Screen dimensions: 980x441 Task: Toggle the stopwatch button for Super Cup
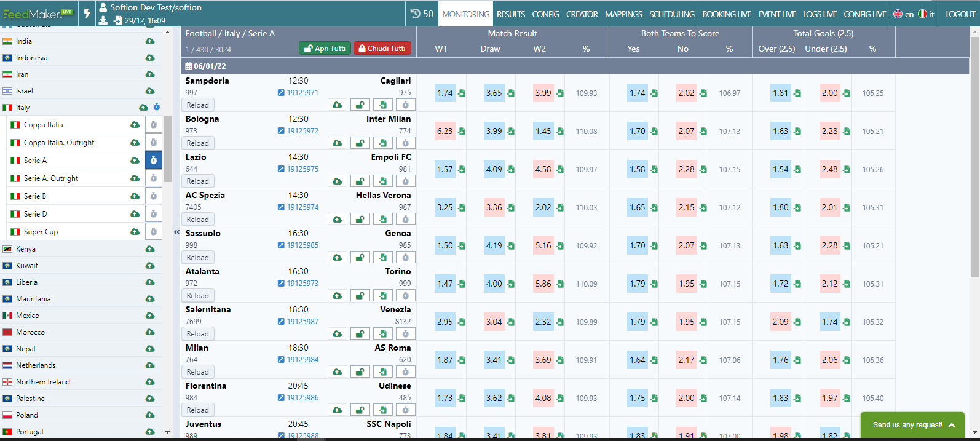154,232
